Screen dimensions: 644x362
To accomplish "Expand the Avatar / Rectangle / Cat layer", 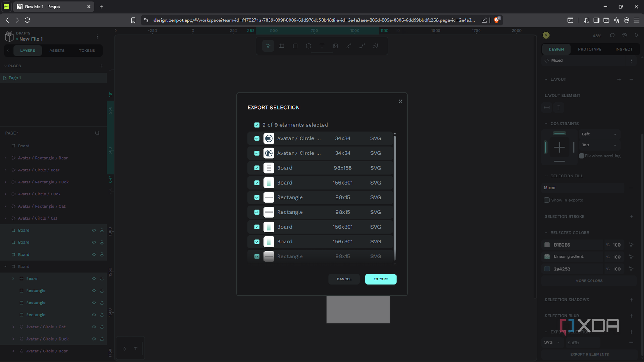I will pyautogui.click(x=5, y=206).
